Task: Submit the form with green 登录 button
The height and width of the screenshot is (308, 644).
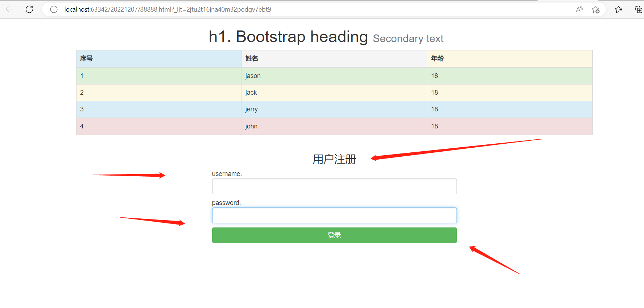Action: coord(334,235)
